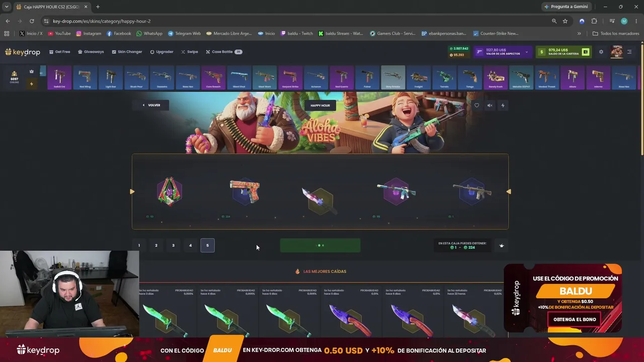
Task: Open the YouTube bookmark
Action: point(59,34)
